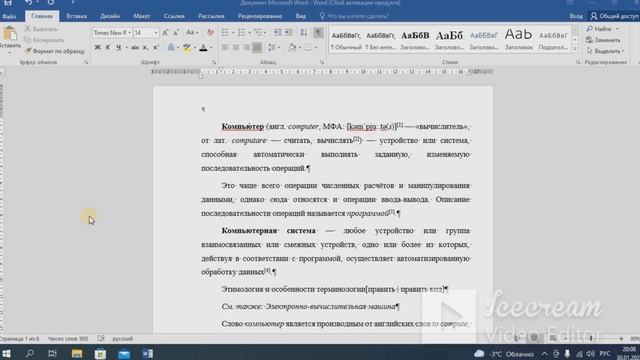Open the font size 14 dropdown
Viewport: 640px width, 360px height.
[156, 33]
